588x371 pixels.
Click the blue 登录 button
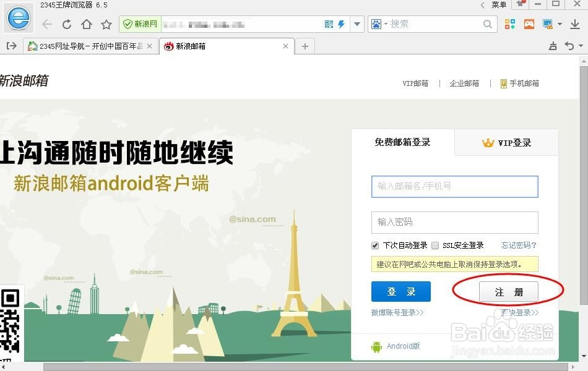pos(401,292)
